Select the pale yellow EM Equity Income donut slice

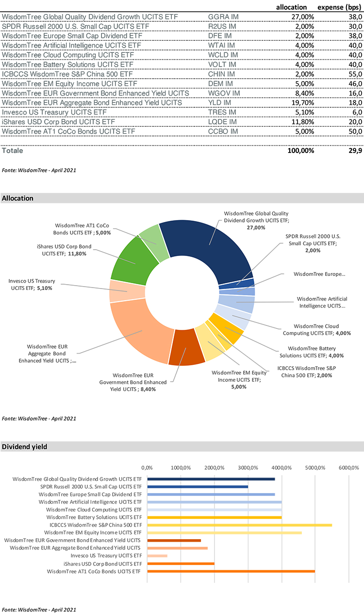207,343
